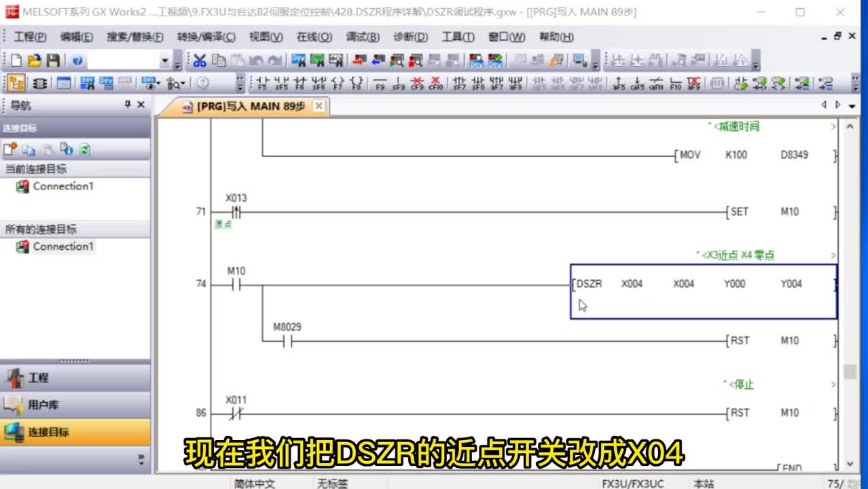The height and width of the screenshot is (489, 868).
Task: Draw horizontal line F9 icon
Action: click(380, 84)
